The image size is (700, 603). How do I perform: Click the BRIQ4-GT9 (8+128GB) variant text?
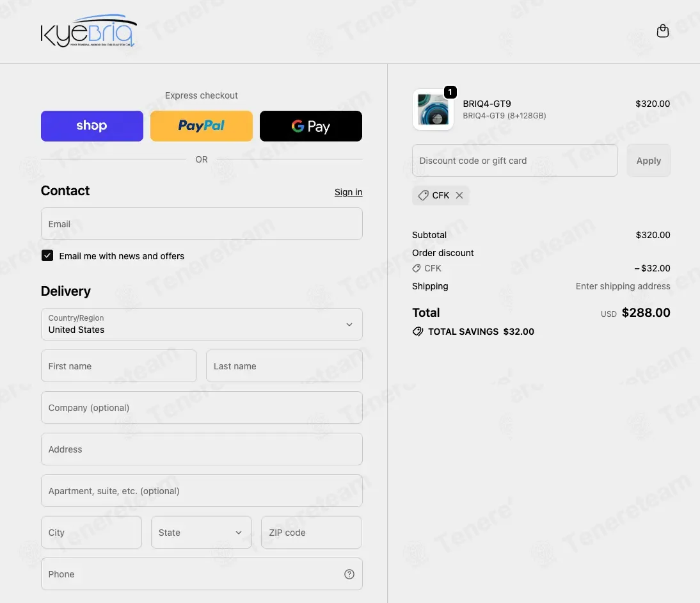point(504,116)
